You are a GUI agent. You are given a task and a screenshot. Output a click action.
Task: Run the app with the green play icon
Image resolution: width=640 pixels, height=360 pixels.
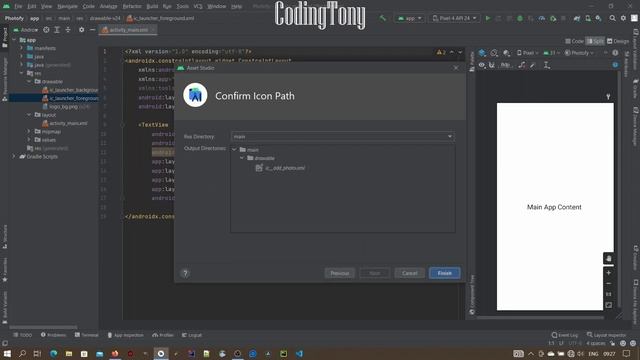point(488,18)
